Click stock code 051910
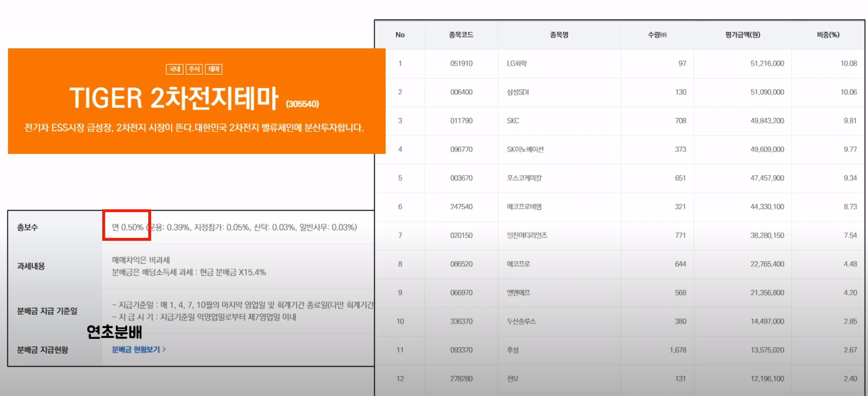This screenshot has height=396, width=868. (461, 63)
